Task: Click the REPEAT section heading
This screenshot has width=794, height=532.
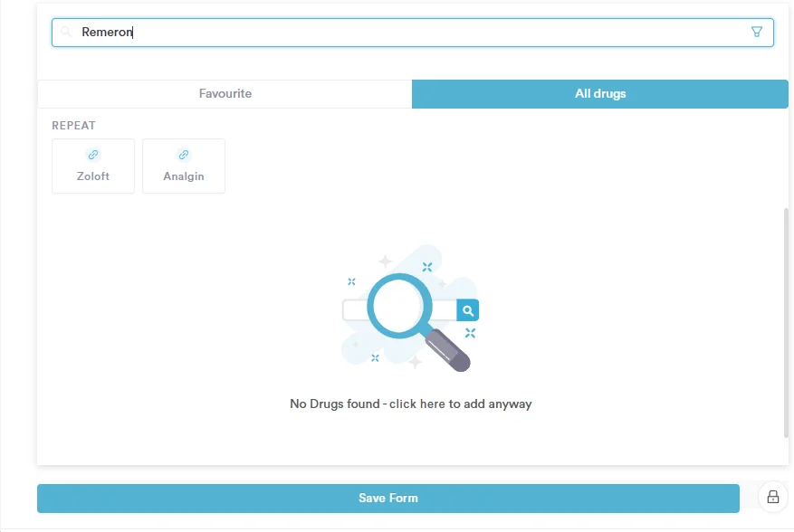Action: [x=73, y=126]
